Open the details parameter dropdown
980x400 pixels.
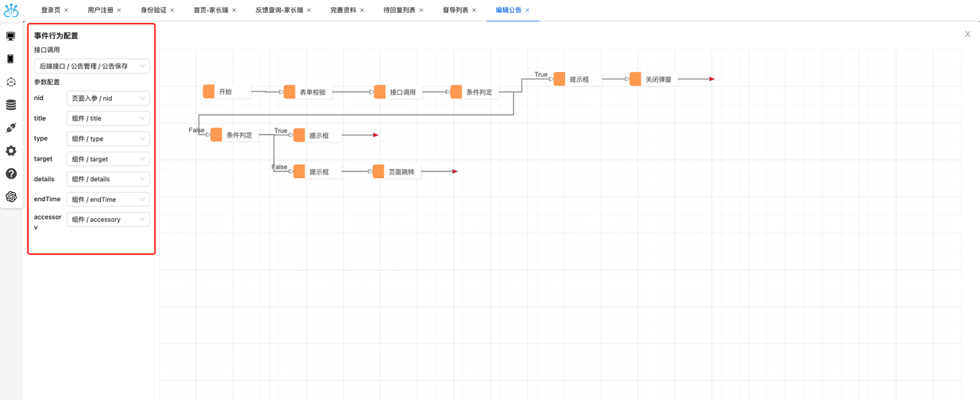[x=108, y=179]
